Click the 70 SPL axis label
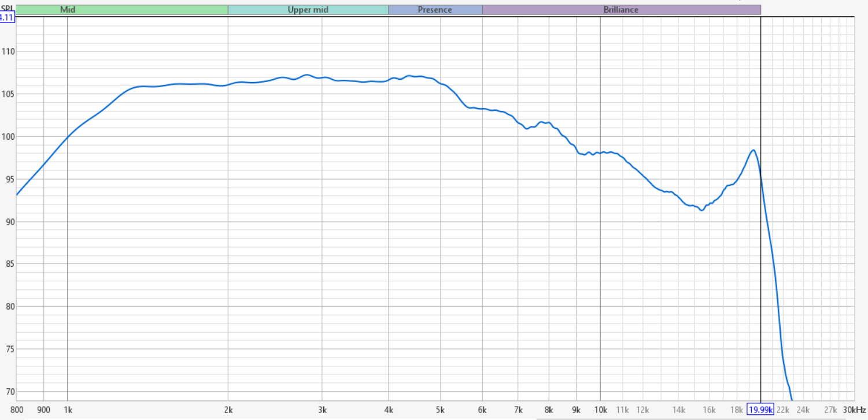Screen dimensions: 868x420 pos(9,392)
